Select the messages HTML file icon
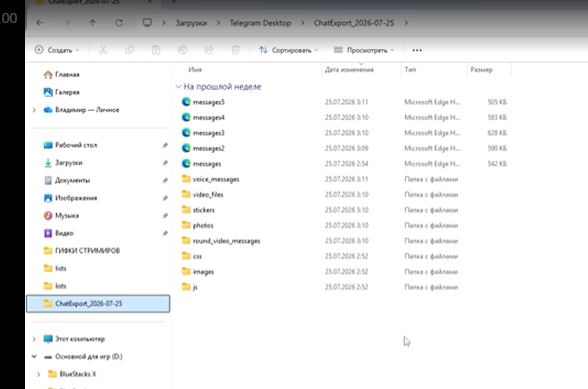The width and height of the screenshot is (588, 389). click(186, 164)
